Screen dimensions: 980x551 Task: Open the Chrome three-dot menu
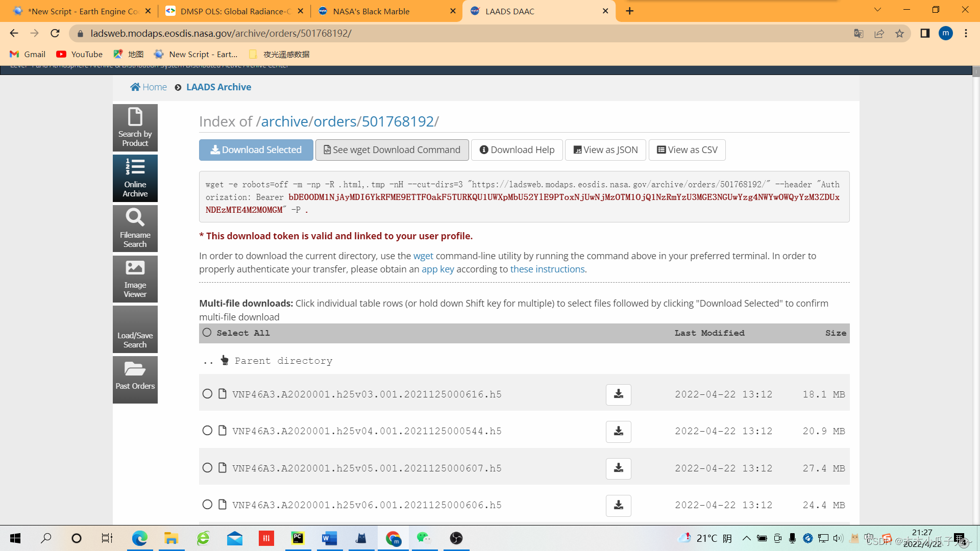(x=966, y=34)
